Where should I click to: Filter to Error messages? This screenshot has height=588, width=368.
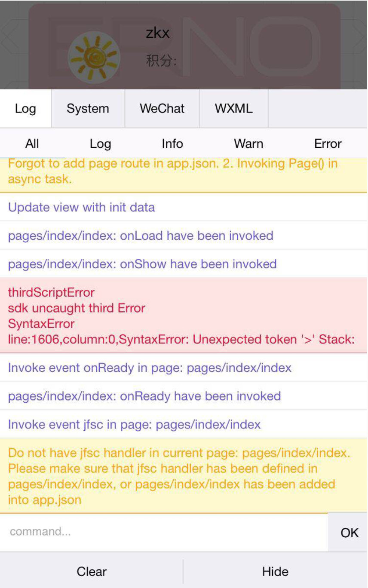(x=328, y=144)
